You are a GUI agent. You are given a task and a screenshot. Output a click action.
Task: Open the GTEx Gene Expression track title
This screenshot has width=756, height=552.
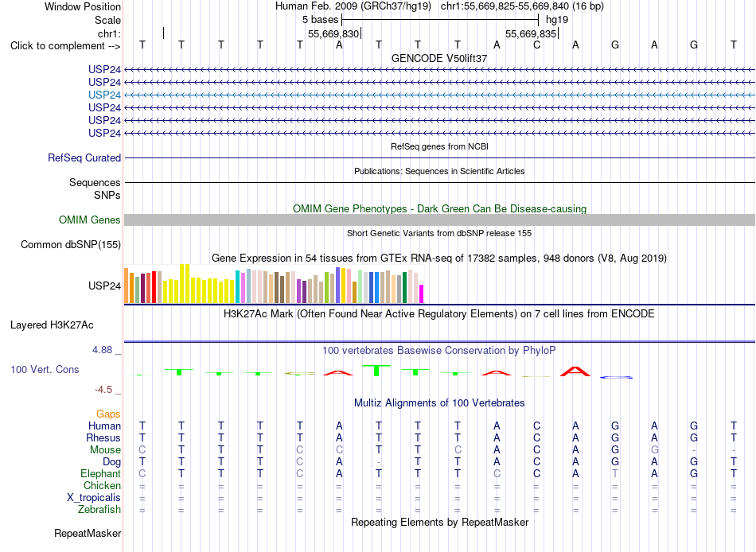439,259
